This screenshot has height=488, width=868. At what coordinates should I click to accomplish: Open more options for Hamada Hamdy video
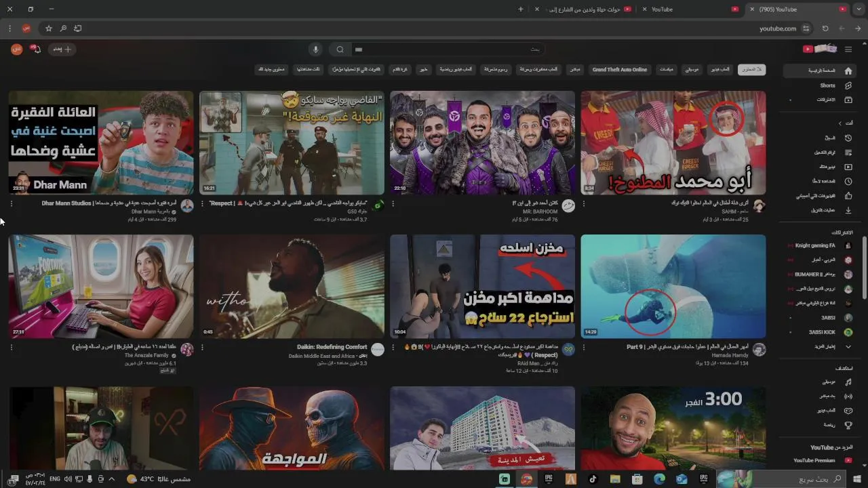584,347
